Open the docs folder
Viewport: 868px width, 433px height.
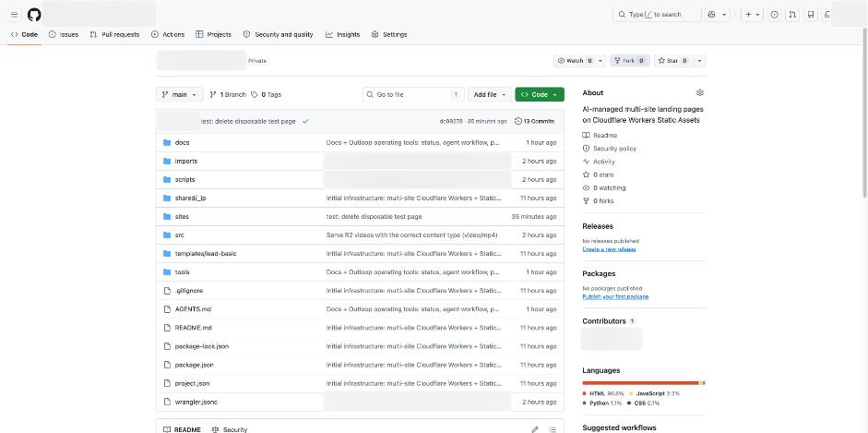click(182, 142)
